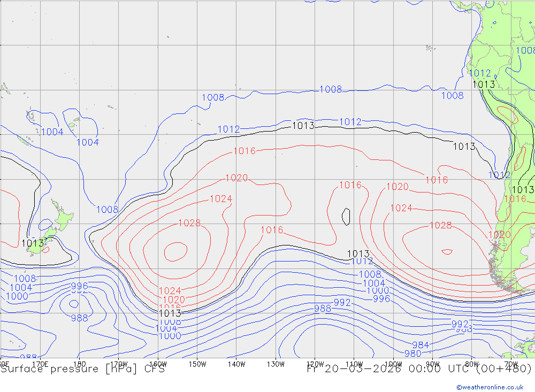Click the 1013 label directly below Peru's 1012
Screen dimensions: 535x392
point(484,84)
